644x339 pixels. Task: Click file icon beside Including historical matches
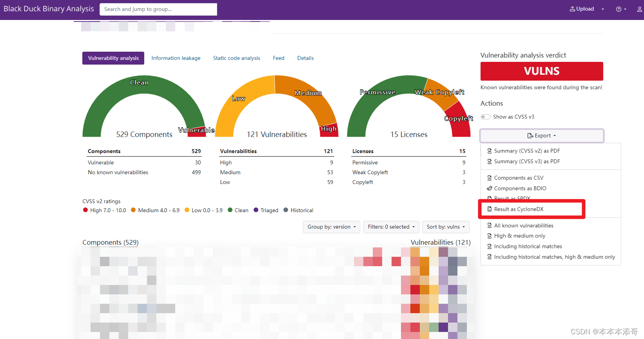490,246
